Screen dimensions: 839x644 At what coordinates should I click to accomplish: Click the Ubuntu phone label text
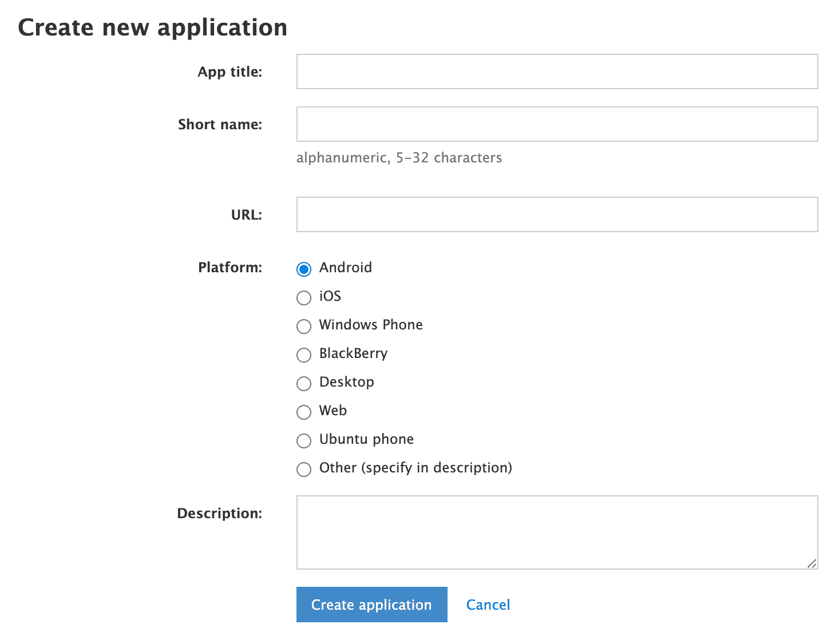tap(366, 439)
